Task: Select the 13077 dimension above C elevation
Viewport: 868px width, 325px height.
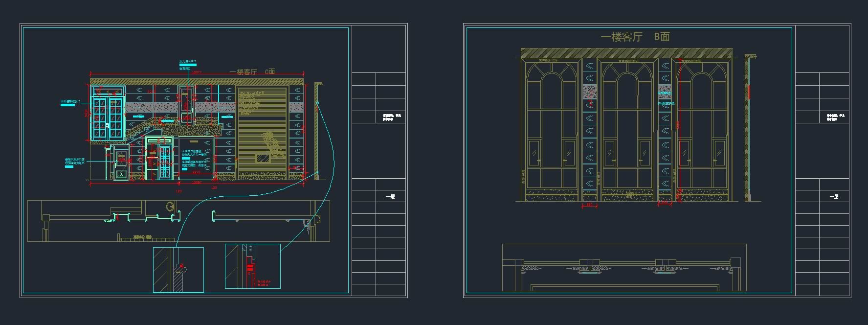Action: point(197,72)
